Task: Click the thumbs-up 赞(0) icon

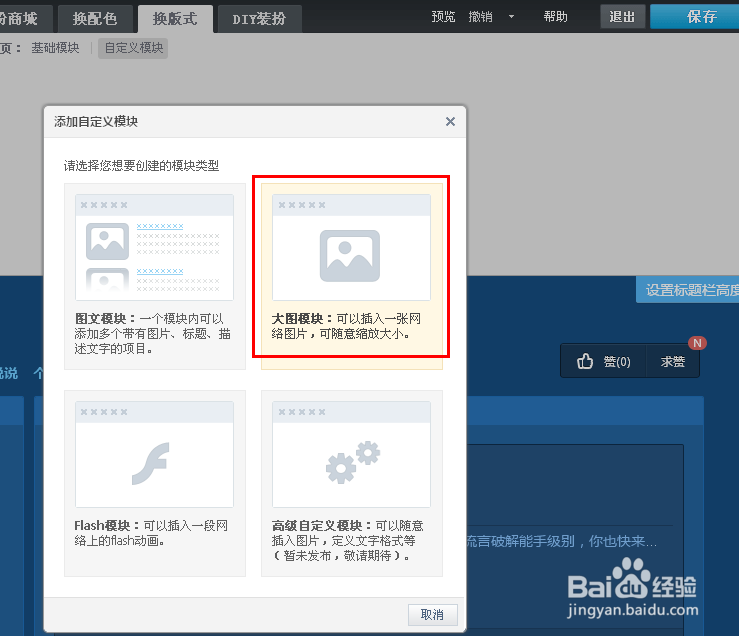Action: click(x=585, y=362)
